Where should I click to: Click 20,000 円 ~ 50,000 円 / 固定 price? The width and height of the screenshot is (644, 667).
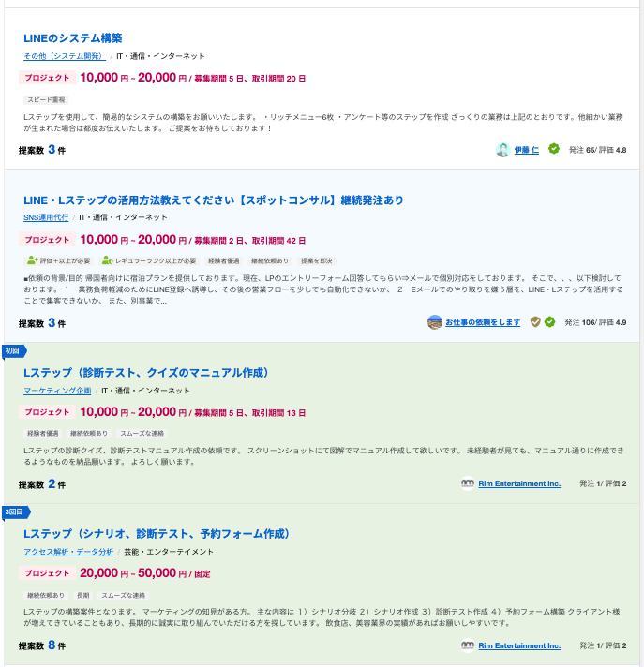(x=144, y=573)
